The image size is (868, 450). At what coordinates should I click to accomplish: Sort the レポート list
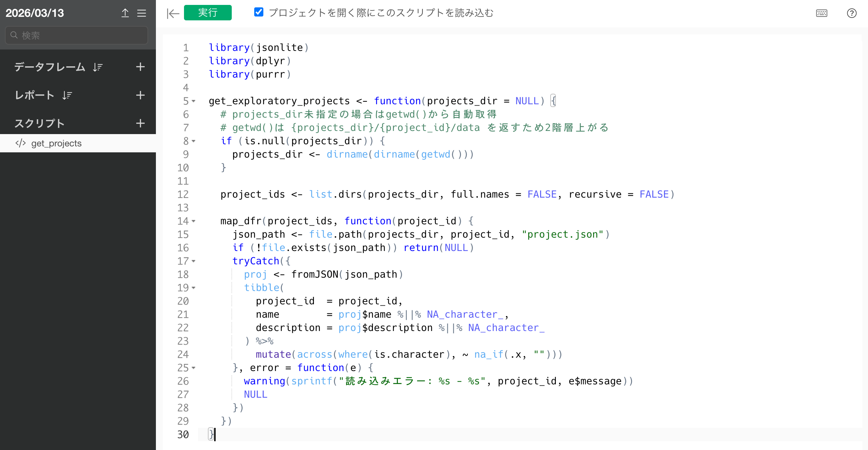click(67, 95)
